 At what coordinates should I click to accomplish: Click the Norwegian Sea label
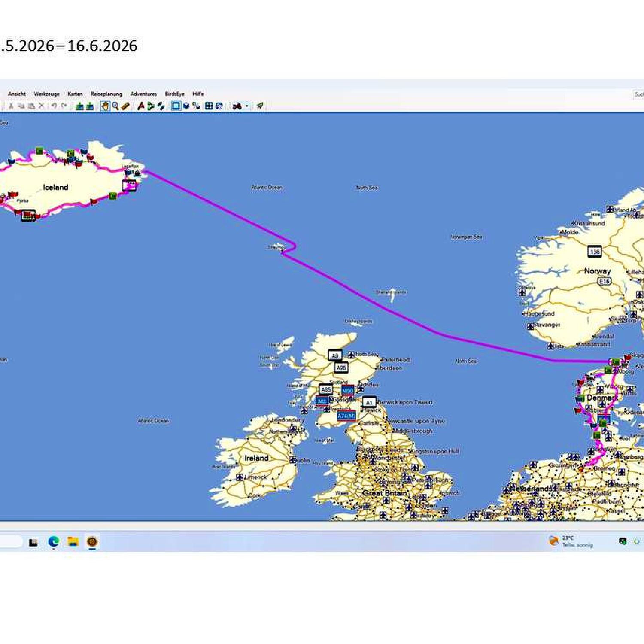(466, 237)
